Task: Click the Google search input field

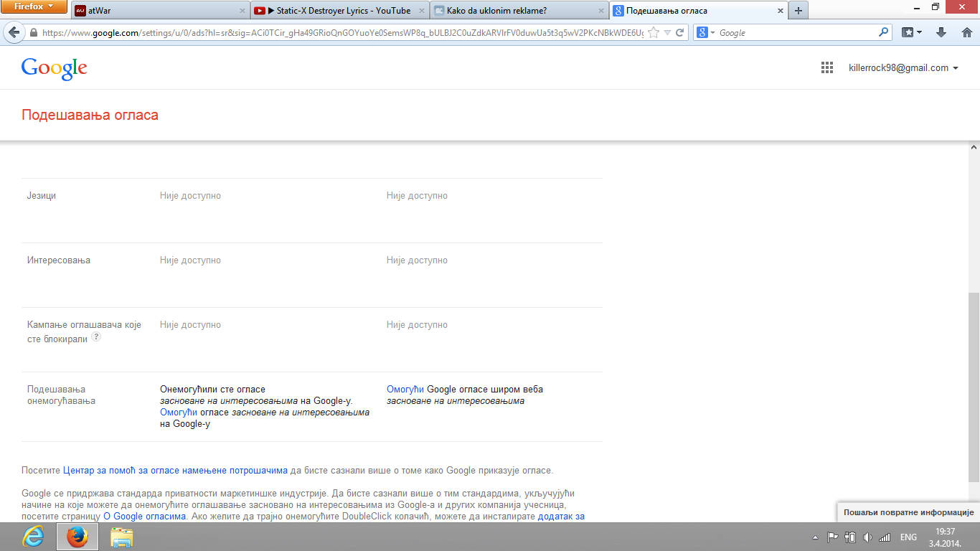Action: tap(797, 33)
